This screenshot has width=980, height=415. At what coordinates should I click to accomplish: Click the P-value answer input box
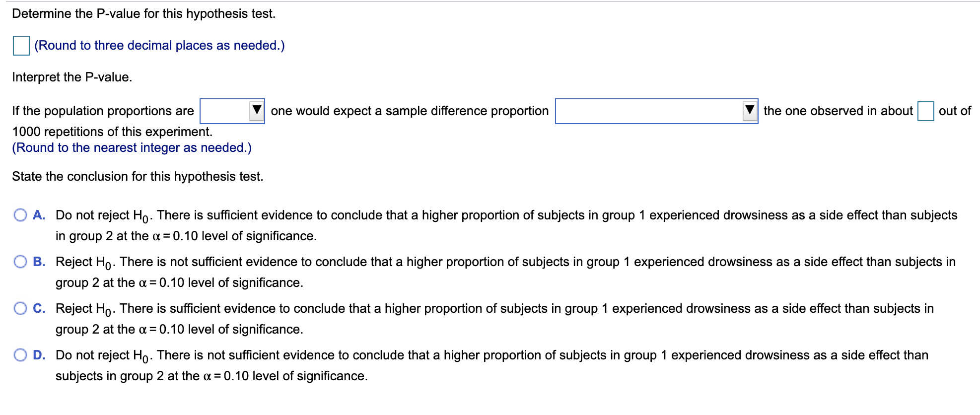coord(21,46)
